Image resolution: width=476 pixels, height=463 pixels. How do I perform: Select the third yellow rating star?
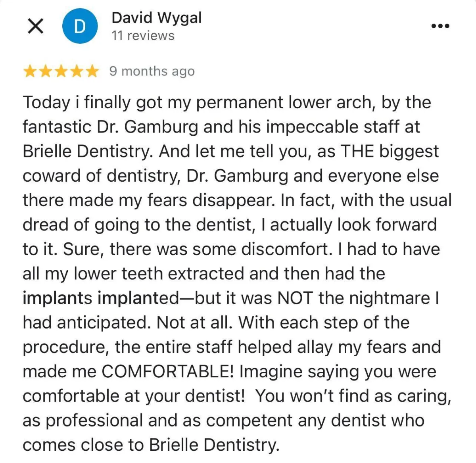pos(61,71)
